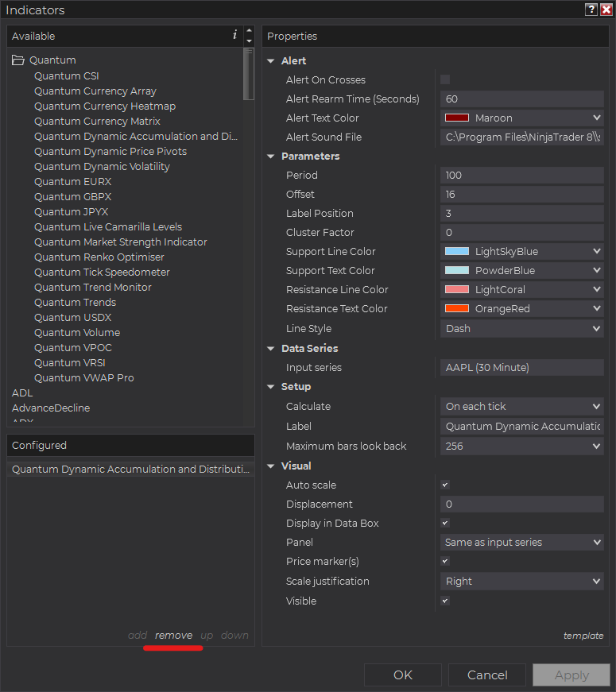Click the Label Position field 3
This screenshot has width=616, height=692.
click(x=522, y=213)
